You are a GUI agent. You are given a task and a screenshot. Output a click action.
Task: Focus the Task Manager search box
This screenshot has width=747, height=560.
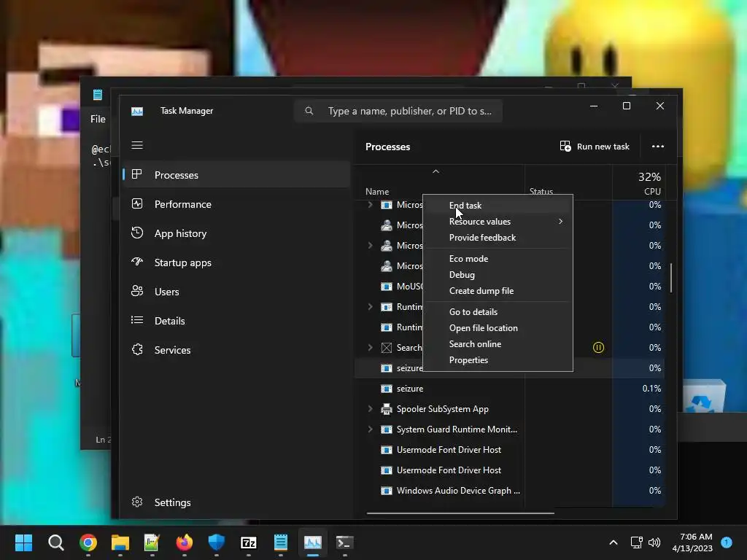point(398,111)
